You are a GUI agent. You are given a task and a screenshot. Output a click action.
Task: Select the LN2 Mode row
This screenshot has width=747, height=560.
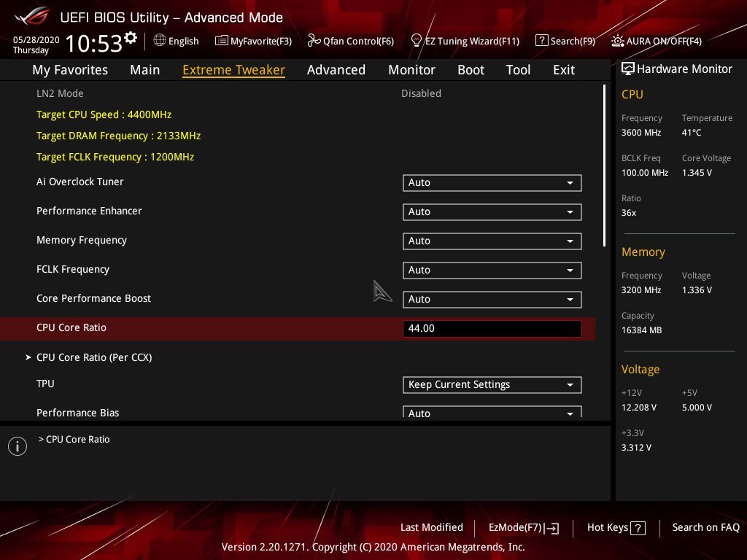(x=298, y=93)
